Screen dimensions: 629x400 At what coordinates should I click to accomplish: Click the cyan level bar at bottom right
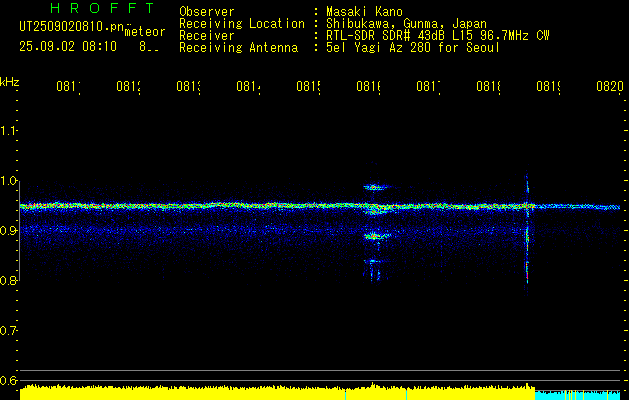click(578, 395)
